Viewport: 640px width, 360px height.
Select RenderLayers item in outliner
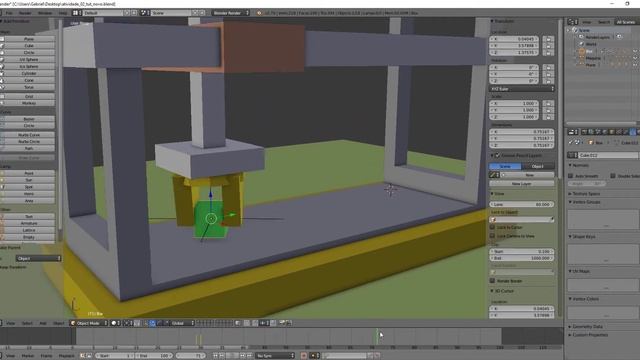(598, 37)
